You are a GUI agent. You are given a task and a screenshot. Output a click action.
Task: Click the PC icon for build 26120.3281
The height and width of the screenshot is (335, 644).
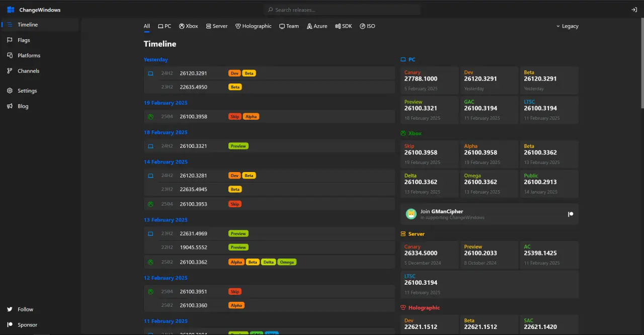(150, 176)
